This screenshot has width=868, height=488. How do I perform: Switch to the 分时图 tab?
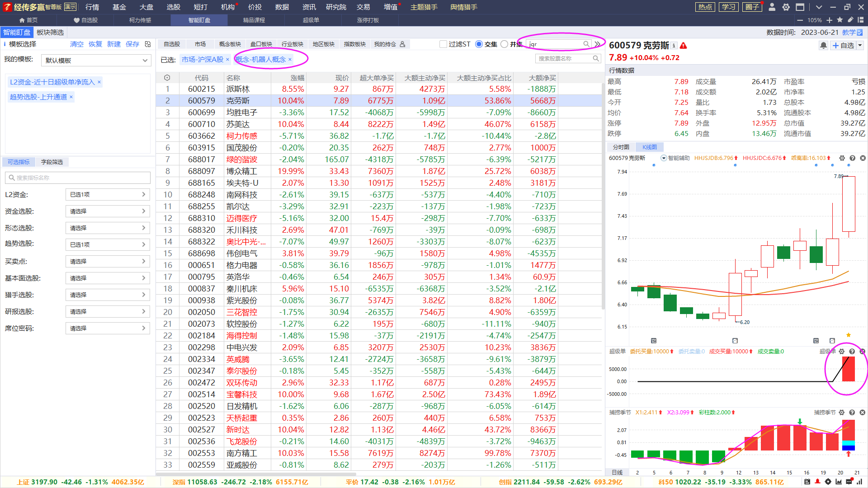[621, 147]
